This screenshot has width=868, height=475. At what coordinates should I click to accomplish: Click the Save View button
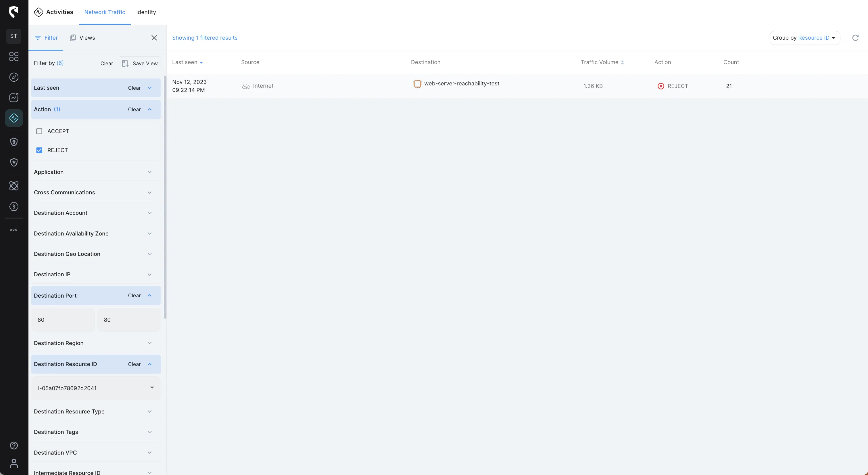point(140,63)
